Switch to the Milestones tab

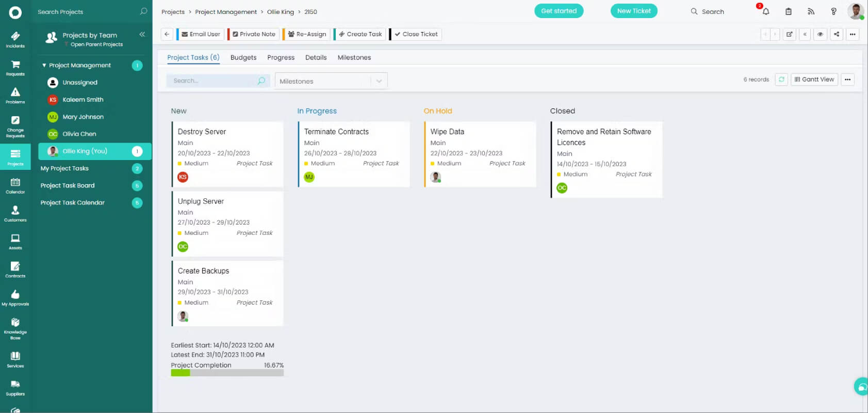click(354, 57)
